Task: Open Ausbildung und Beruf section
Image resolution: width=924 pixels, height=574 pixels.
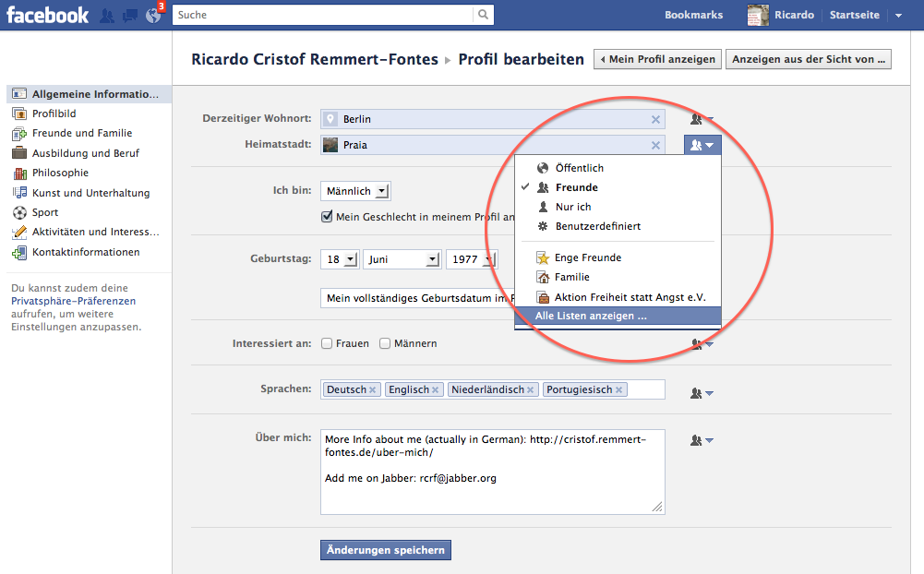Action: [86, 153]
